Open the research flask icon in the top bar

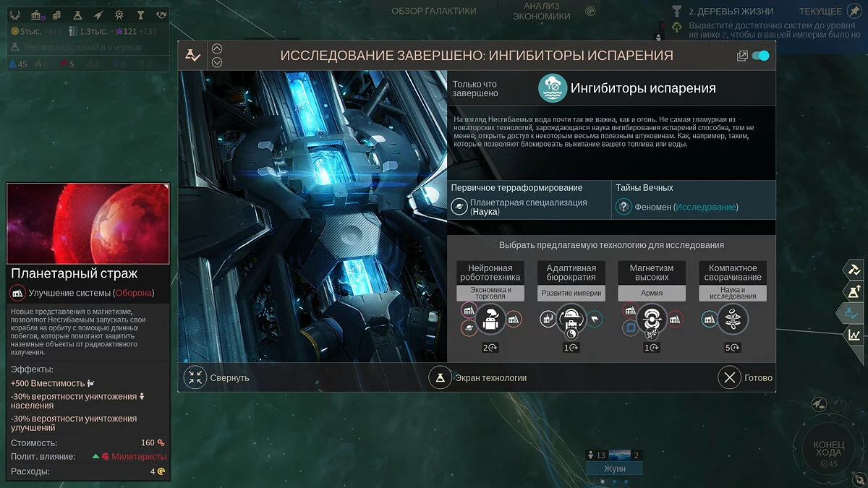tap(79, 14)
